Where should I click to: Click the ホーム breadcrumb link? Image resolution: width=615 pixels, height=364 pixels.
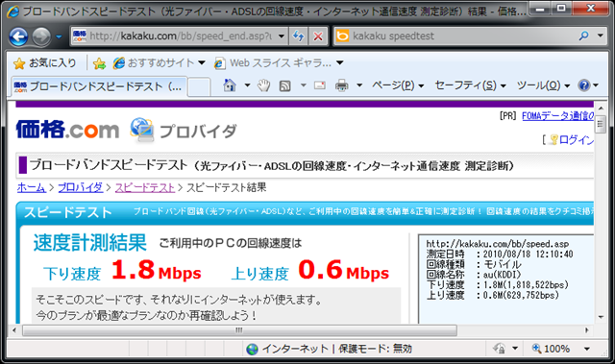(32, 187)
